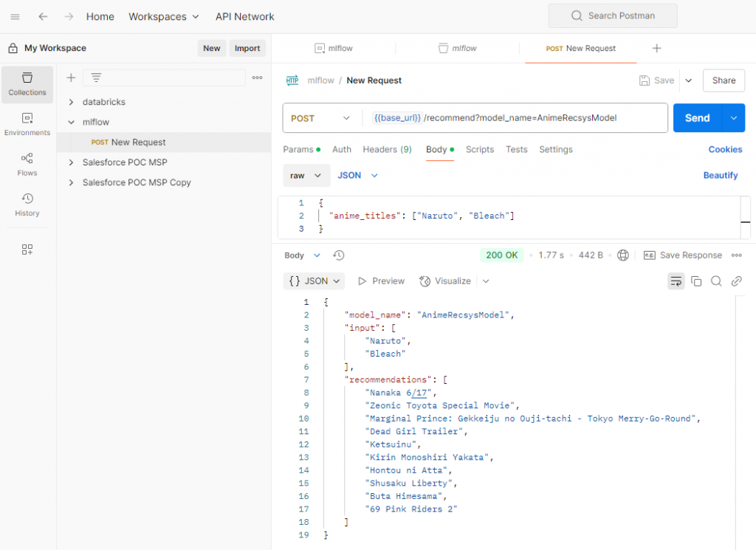This screenshot has width=756, height=550.
Task: Open the Collections sidebar panel
Action: (x=27, y=84)
